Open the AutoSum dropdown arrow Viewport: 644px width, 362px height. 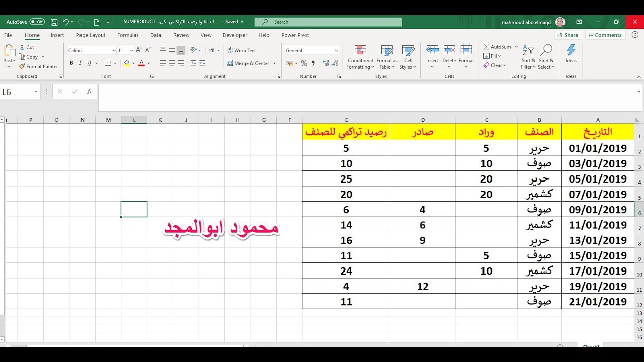[x=516, y=47]
